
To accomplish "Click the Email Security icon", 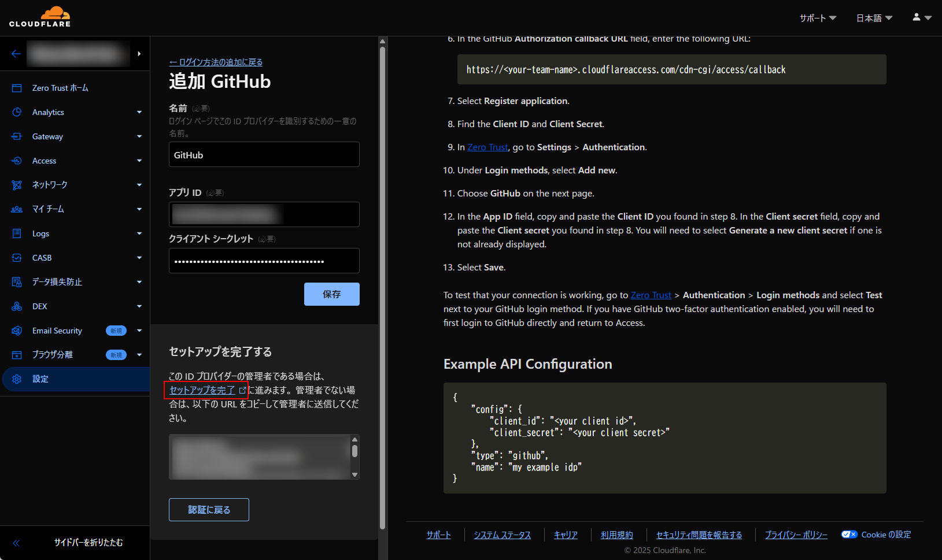I will 17,331.
